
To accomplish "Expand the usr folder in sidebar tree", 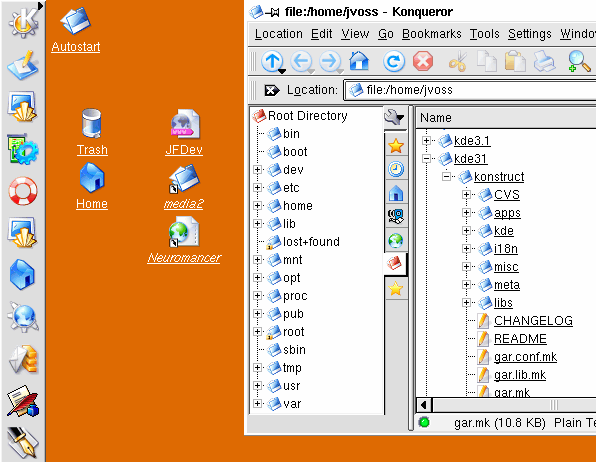I will click(257, 386).
